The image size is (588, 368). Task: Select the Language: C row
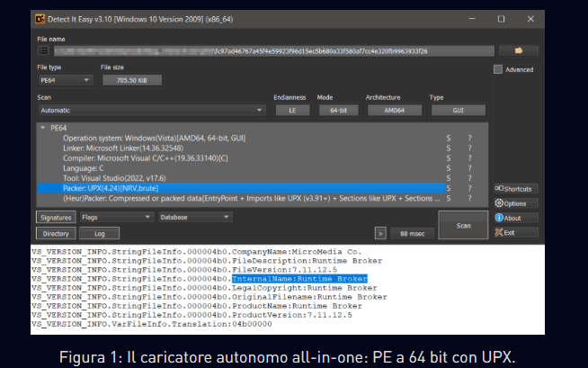pos(241,168)
